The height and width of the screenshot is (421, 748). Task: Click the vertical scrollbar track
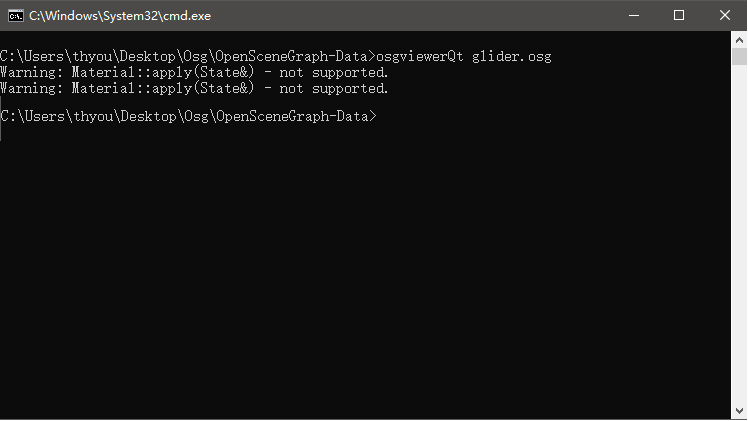738,250
